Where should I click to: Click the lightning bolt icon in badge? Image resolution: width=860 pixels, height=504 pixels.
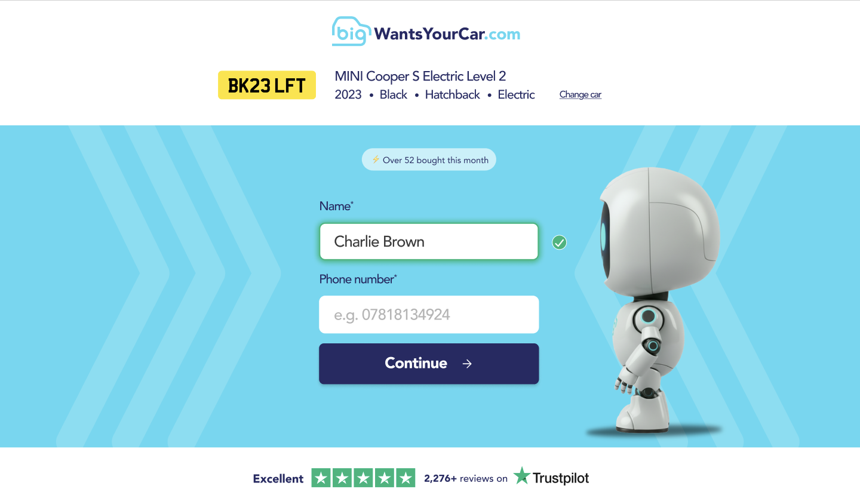pos(376,159)
